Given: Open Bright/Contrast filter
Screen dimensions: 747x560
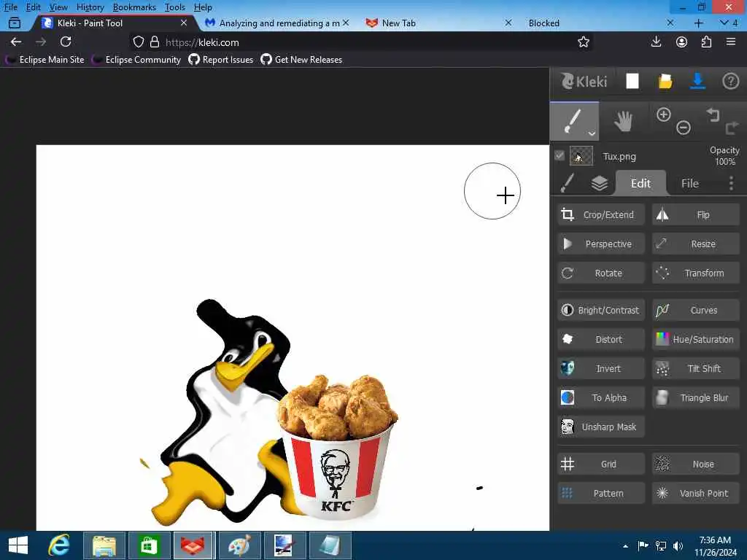Looking at the screenshot, I should (x=601, y=310).
